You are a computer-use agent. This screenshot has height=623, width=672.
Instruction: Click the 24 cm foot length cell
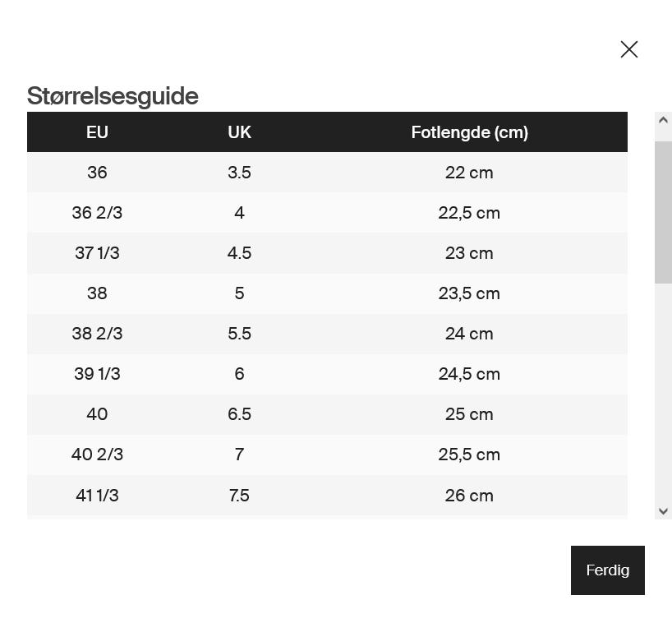click(x=469, y=334)
